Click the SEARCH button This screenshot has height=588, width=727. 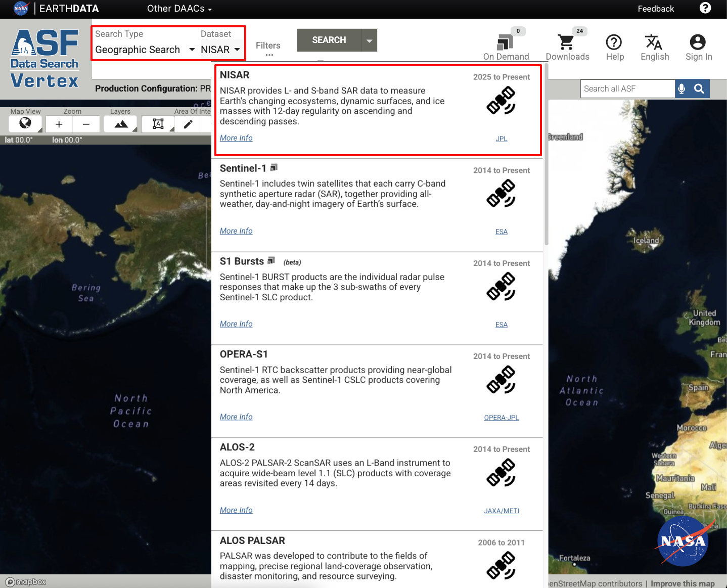(329, 40)
